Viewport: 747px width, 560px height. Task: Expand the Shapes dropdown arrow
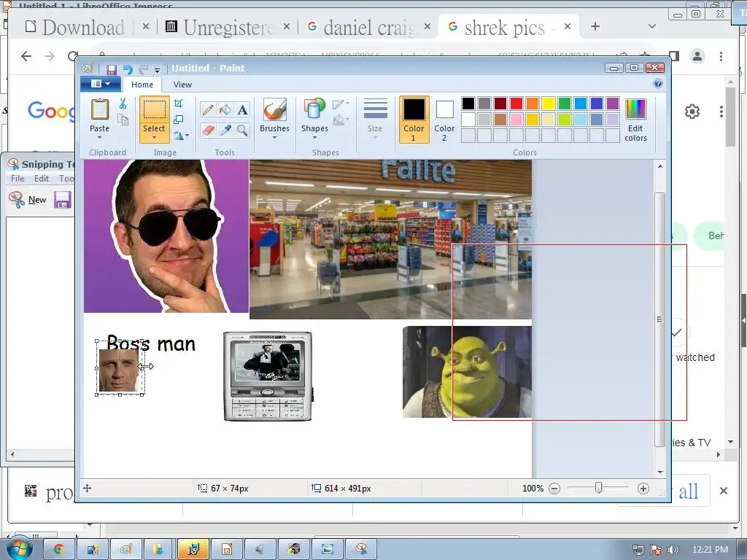pos(314,138)
